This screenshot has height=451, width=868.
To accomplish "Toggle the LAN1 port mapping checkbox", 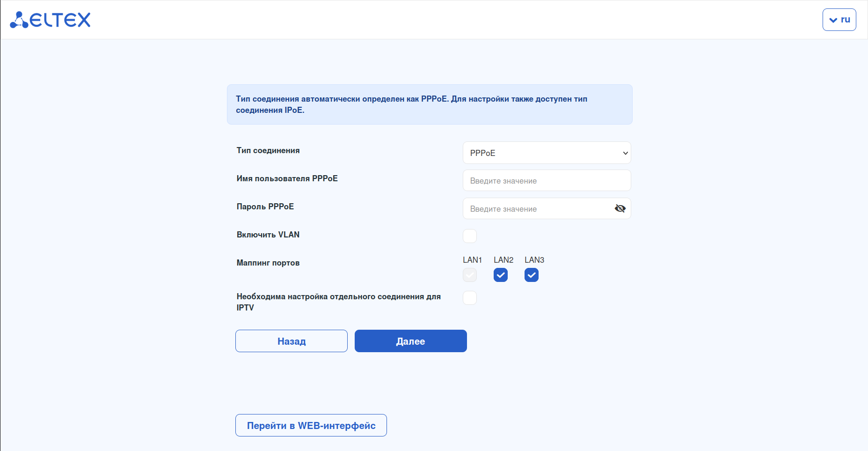I will click(470, 275).
